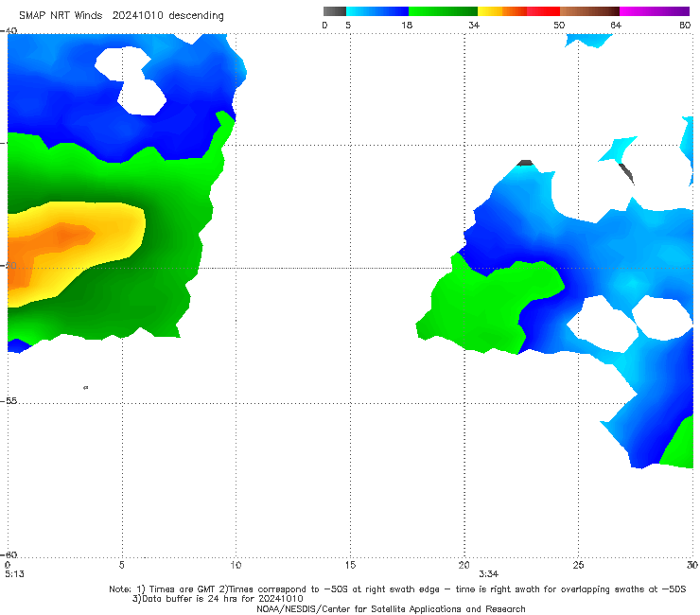Click the color bar label '50'
700x615 pixels.
(559, 25)
